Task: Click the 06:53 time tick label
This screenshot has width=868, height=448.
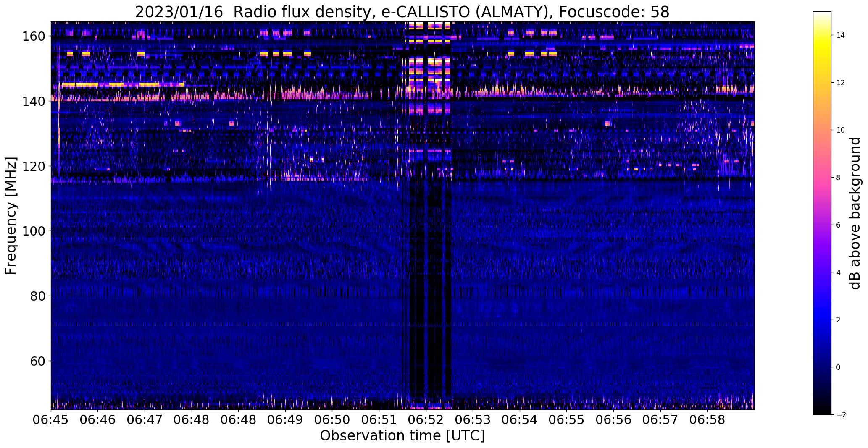Action: [x=473, y=420]
